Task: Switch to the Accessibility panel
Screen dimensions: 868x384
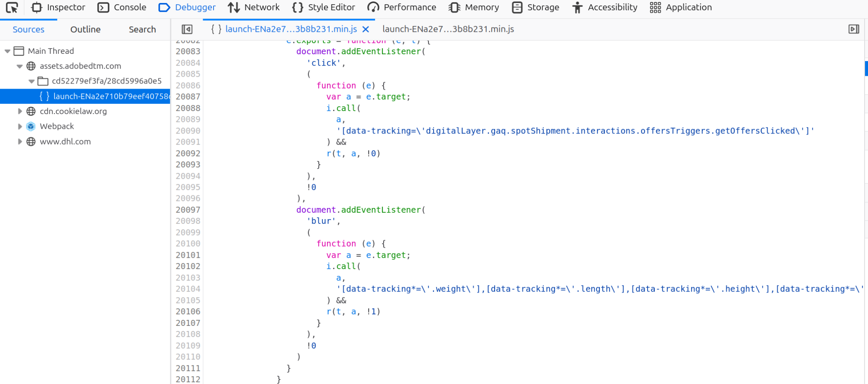Action: click(x=604, y=7)
